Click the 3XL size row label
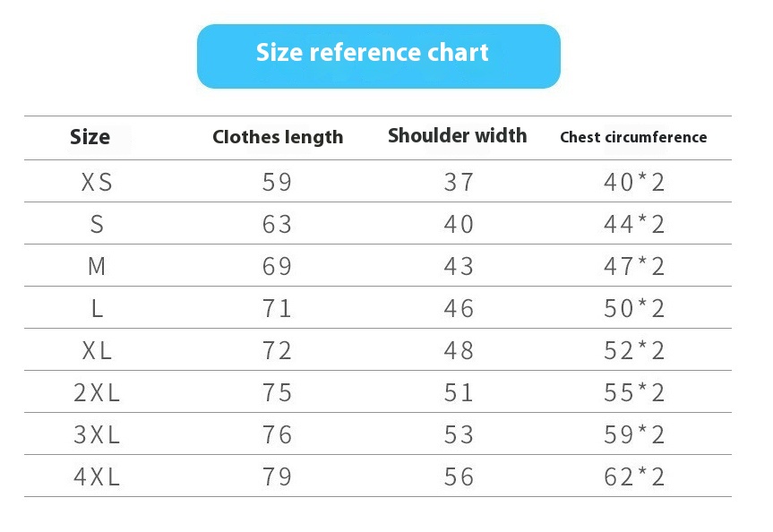This screenshot has height=532, width=773. [97, 435]
